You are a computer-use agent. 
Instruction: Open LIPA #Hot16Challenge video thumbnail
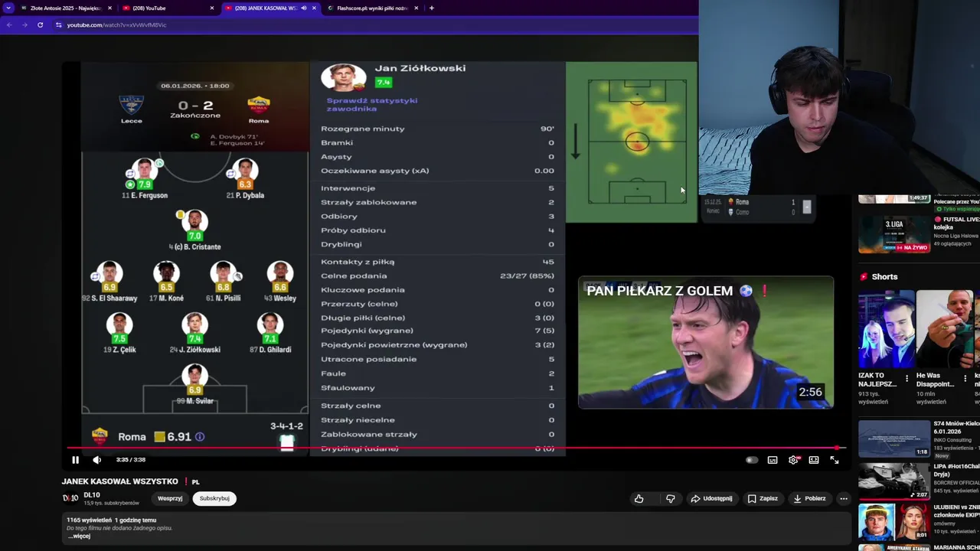click(x=893, y=480)
